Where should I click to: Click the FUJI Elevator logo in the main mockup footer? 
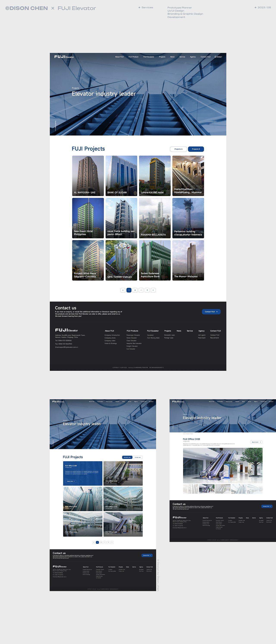tap(67, 330)
